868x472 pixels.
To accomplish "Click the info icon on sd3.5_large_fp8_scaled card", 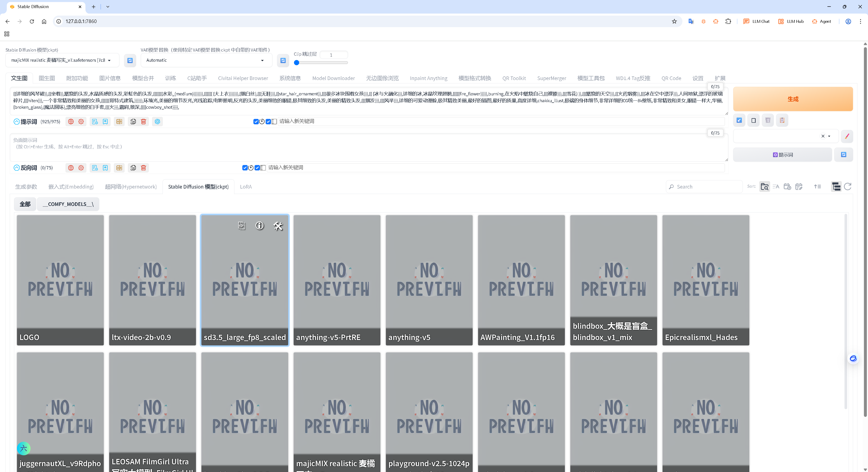I will (x=259, y=226).
